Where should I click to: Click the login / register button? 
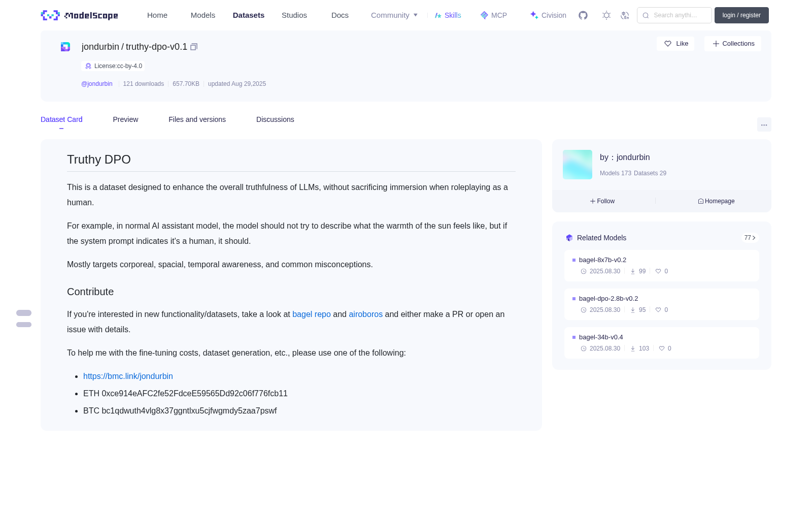coord(741,15)
